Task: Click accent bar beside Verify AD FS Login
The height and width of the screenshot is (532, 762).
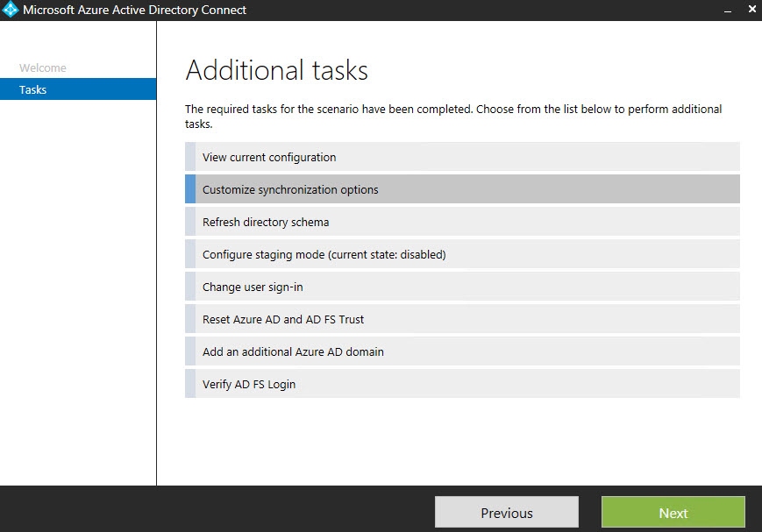Action: coord(190,384)
